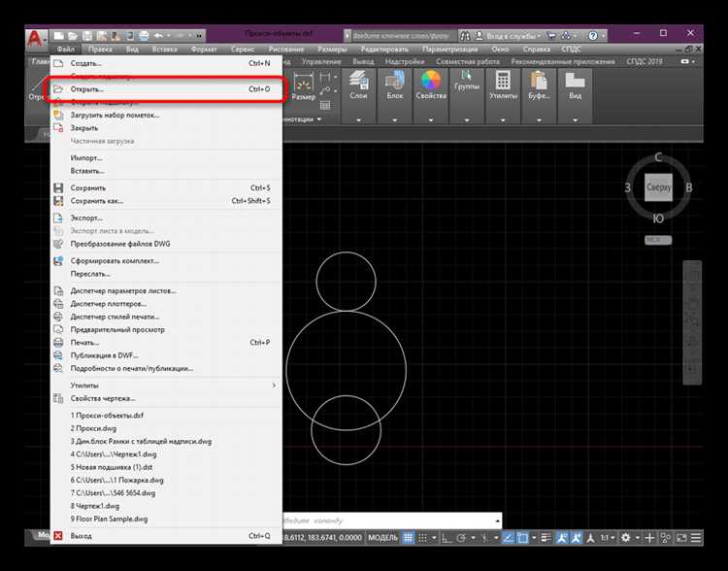Image resolution: width=728 pixels, height=571 pixels.
Task: Toggle object snap in the status bar
Action: (x=523, y=536)
